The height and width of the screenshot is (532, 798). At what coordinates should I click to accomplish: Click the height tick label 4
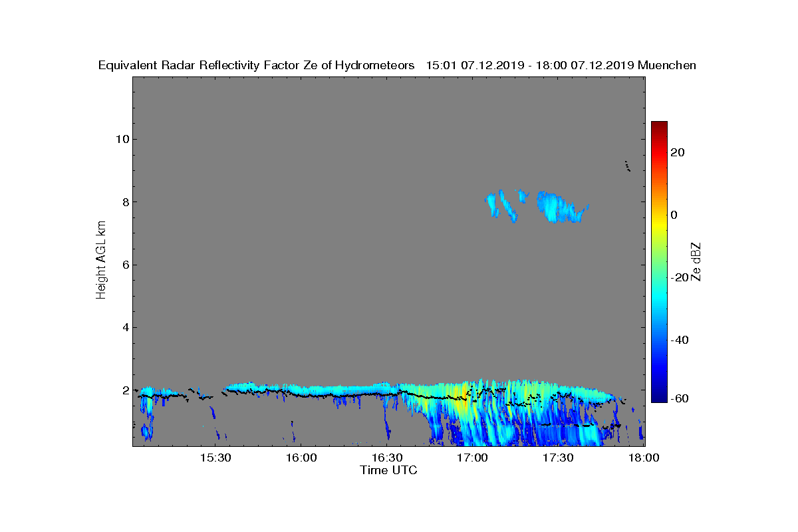tap(124, 327)
